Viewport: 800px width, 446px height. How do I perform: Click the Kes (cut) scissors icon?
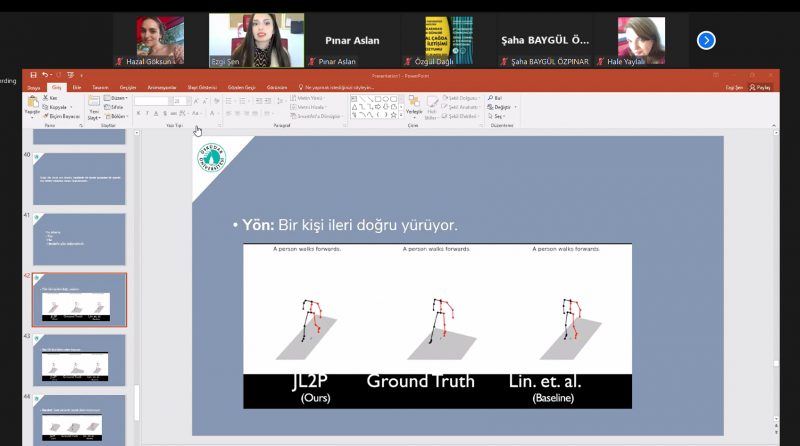pyautogui.click(x=46, y=98)
